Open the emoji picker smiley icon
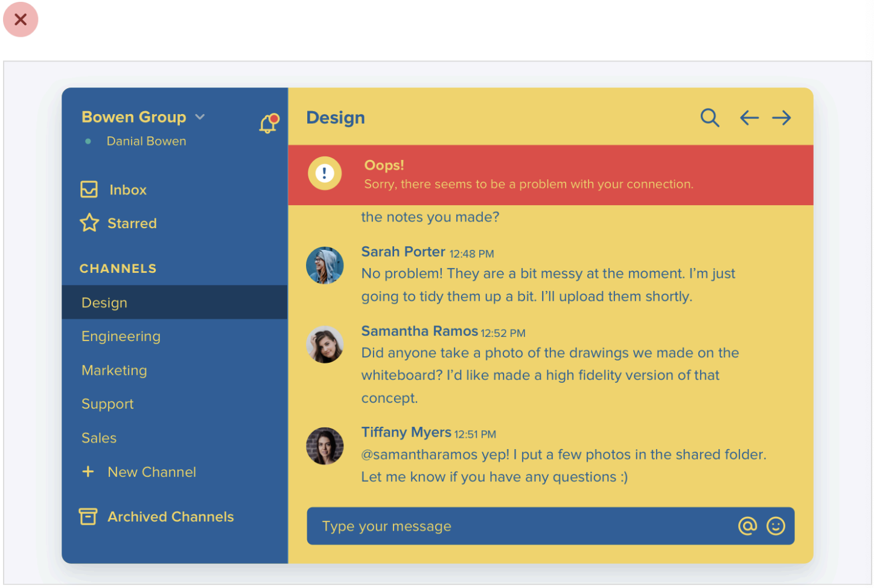Screen dimensions: 874x588 (x=776, y=526)
